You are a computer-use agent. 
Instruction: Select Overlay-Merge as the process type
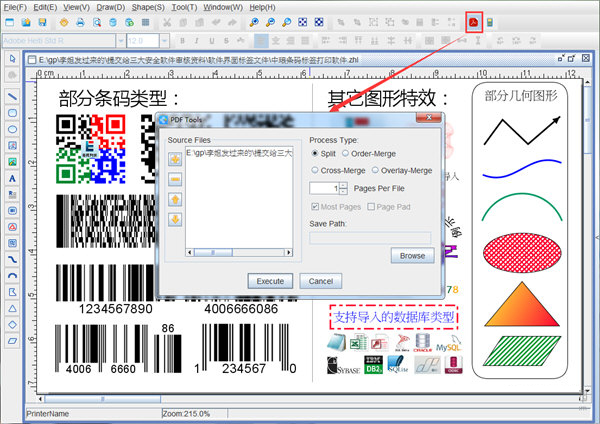pos(375,171)
